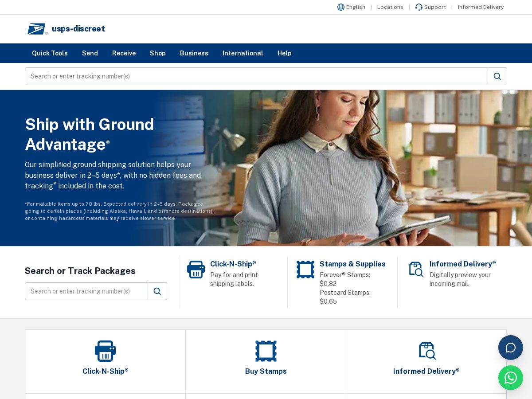Click icon beside Digitally preview your incoming mail
Image resolution: width=532 pixels, height=399 pixels.
pyautogui.click(x=416, y=269)
